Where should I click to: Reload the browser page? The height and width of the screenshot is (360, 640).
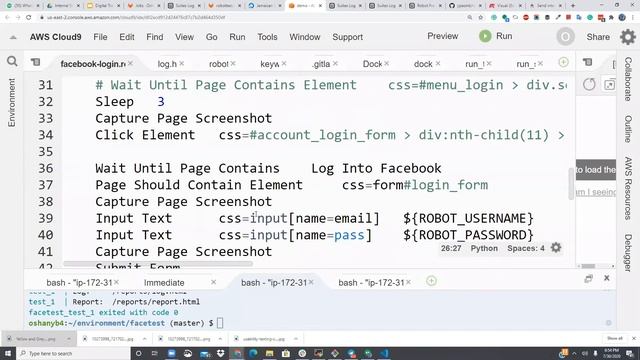29,18
